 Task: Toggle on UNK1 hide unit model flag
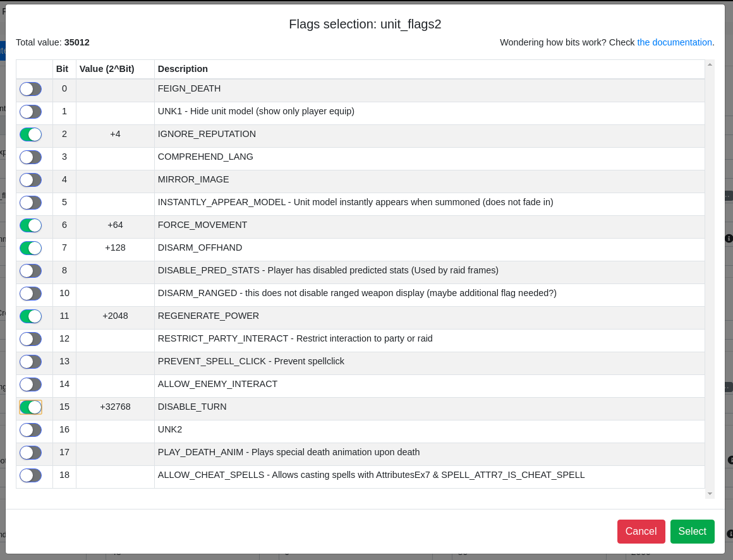[x=30, y=112]
